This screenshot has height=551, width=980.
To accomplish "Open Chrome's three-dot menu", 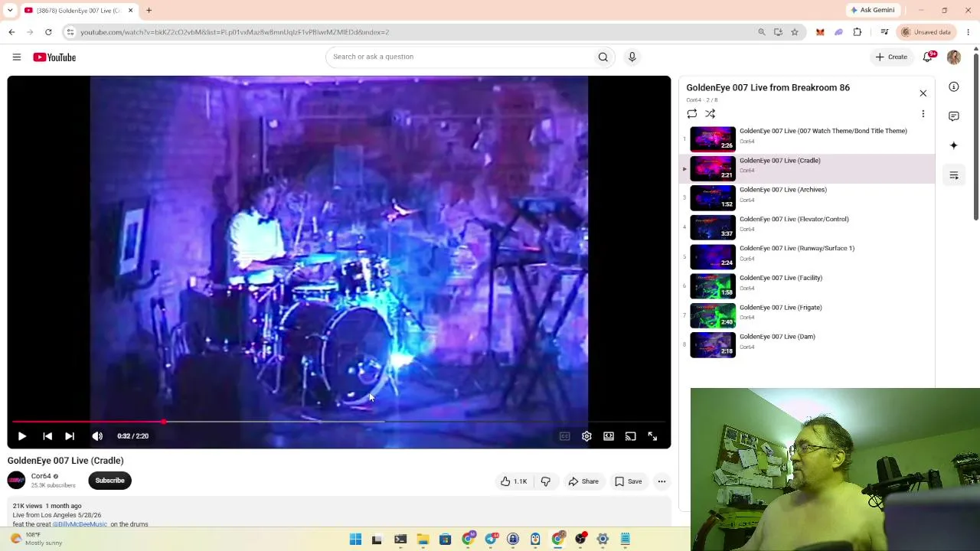I will (969, 32).
